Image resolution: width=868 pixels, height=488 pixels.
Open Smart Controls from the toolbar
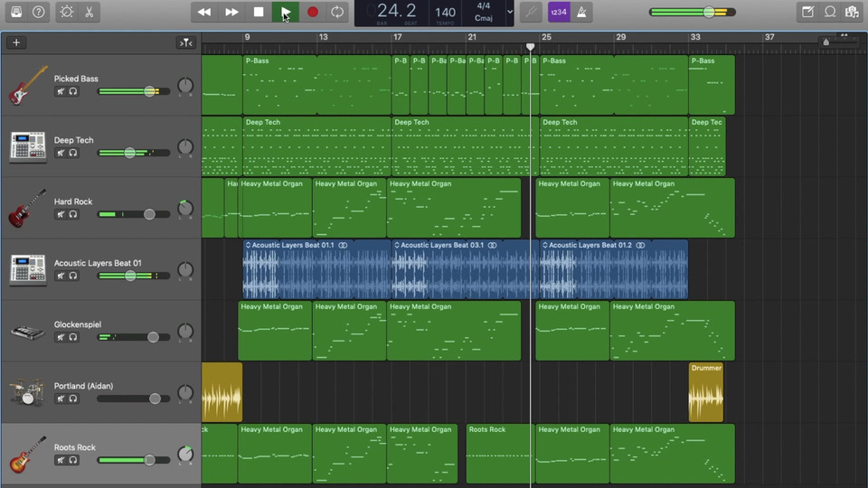tap(67, 12)
